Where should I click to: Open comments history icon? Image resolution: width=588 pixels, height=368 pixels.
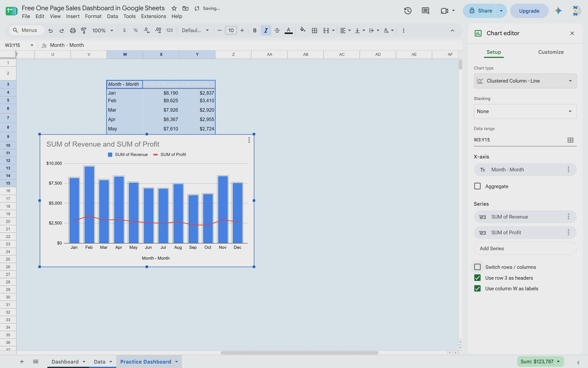[x=425, y=11]
